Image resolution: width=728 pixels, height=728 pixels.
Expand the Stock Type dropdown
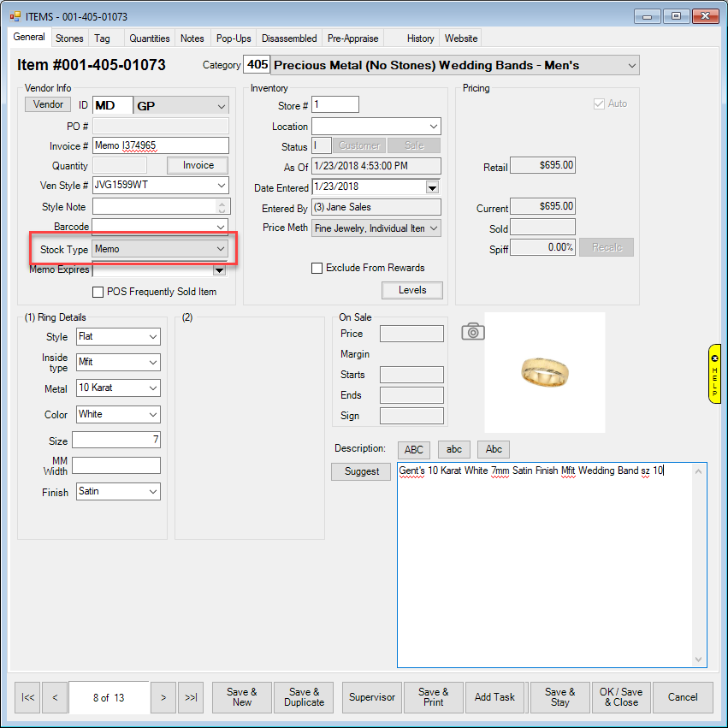click(x=221, y=249)
